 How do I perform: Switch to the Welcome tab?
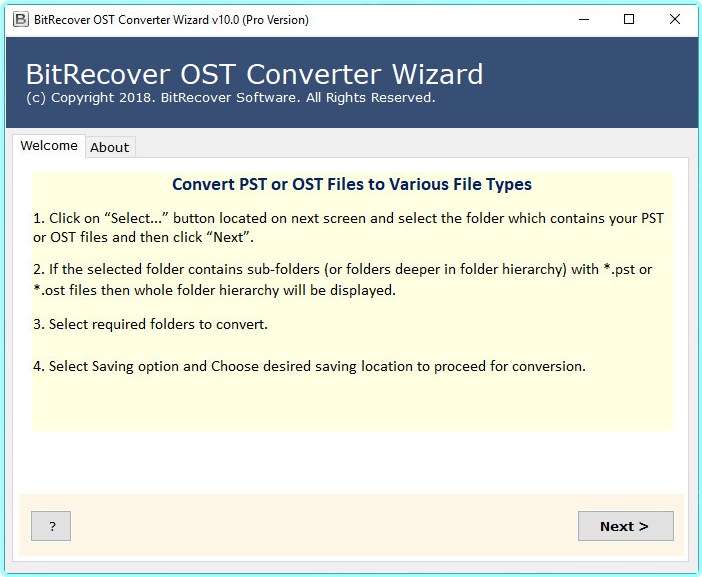(x=49, y=146)
